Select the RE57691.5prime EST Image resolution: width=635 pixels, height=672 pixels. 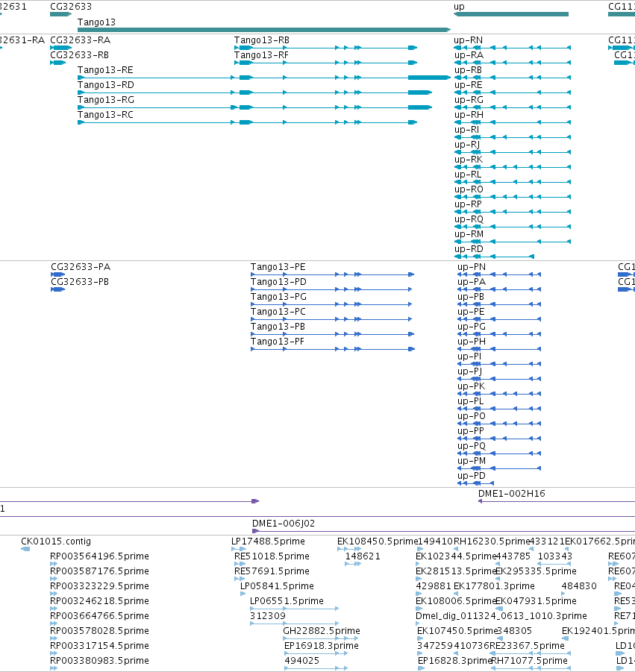coord(272,571)
